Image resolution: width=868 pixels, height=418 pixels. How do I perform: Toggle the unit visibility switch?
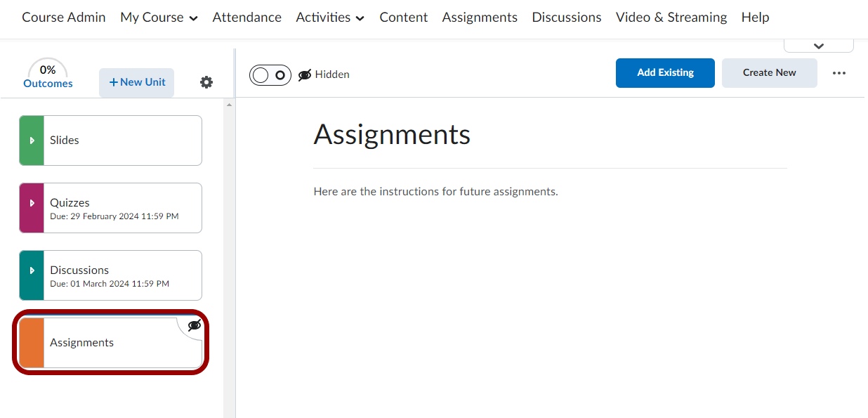point(270,75)
